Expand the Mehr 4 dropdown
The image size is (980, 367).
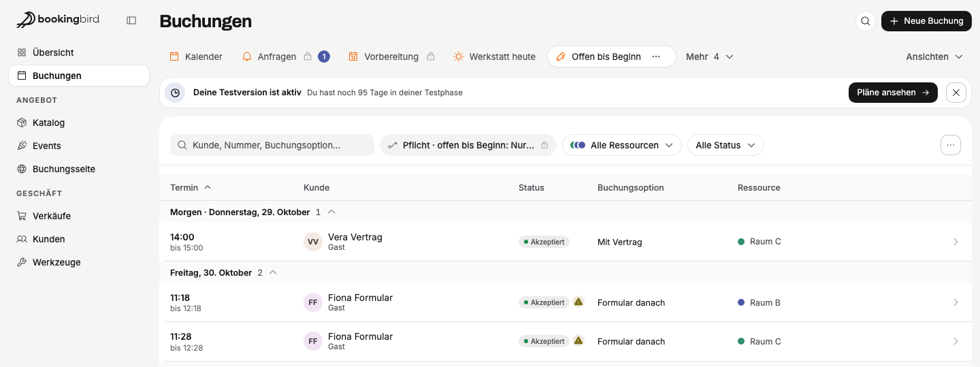[710, 57]
